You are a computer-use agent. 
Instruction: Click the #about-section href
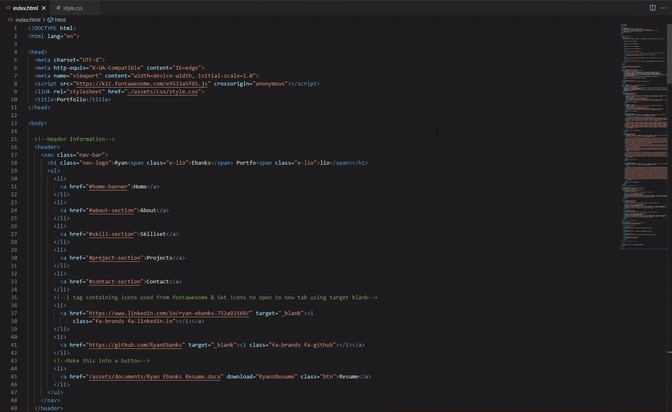tap(113, 210)
